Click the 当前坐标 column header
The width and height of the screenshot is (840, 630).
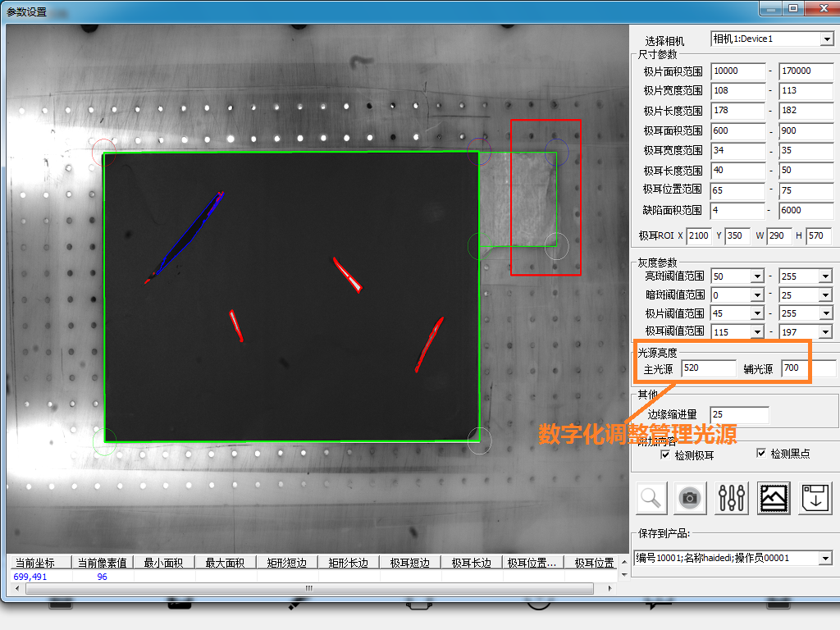(x=39, y=563)
